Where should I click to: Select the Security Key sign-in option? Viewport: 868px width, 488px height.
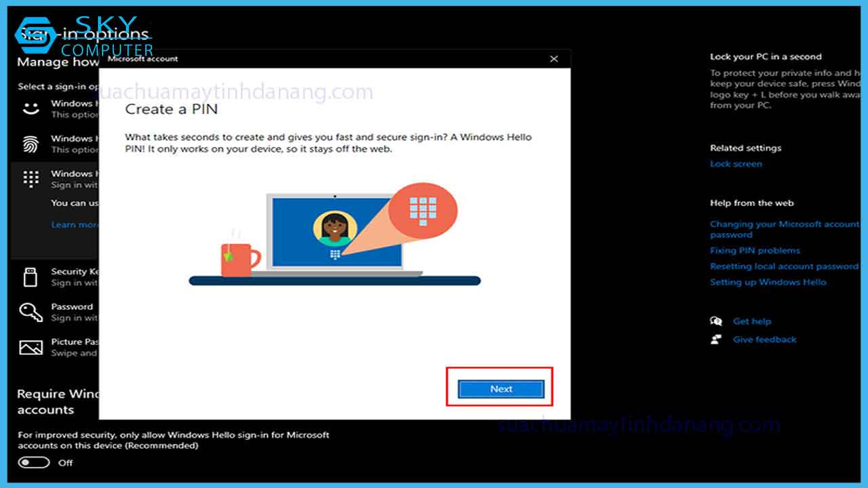pyautogui.click(x=31, y=277)
